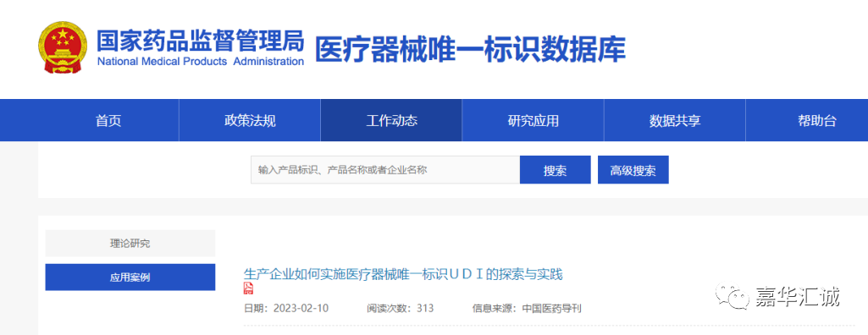868x335 pixels.
Task: Click the 国家药品监督管理局 title text
Action: [201, 41]
